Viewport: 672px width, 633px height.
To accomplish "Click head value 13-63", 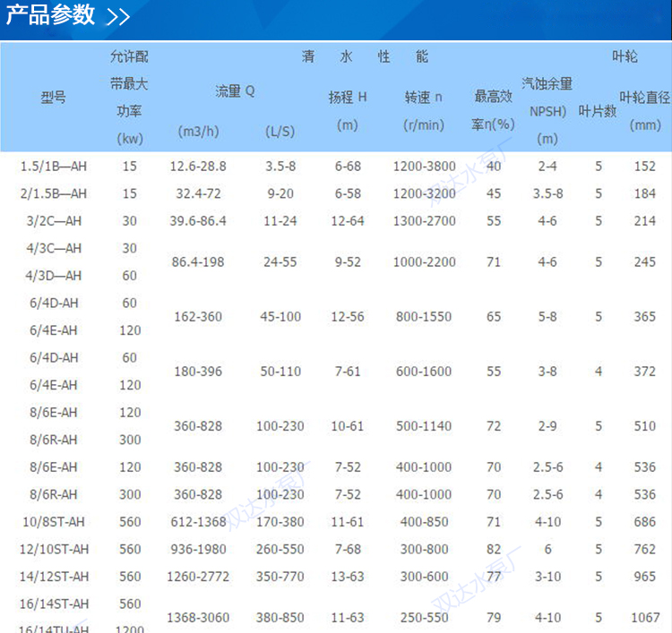I will (x=348, y=577).
